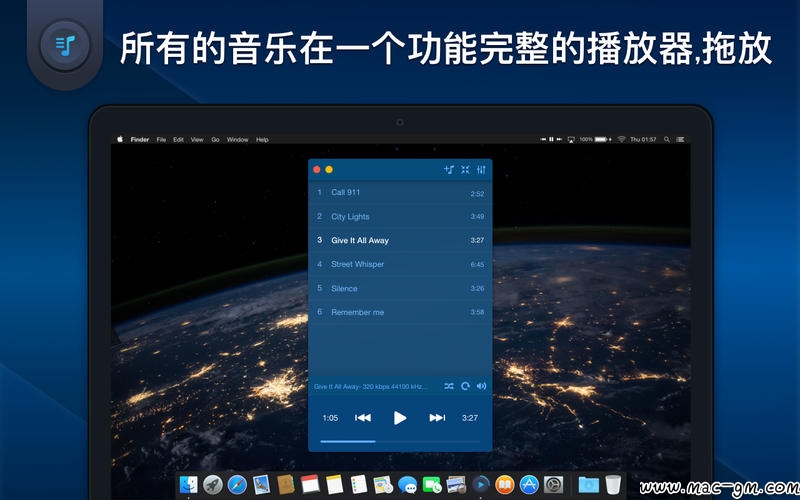Toggle shuffle mode in the player

click(x=449, y=386)
